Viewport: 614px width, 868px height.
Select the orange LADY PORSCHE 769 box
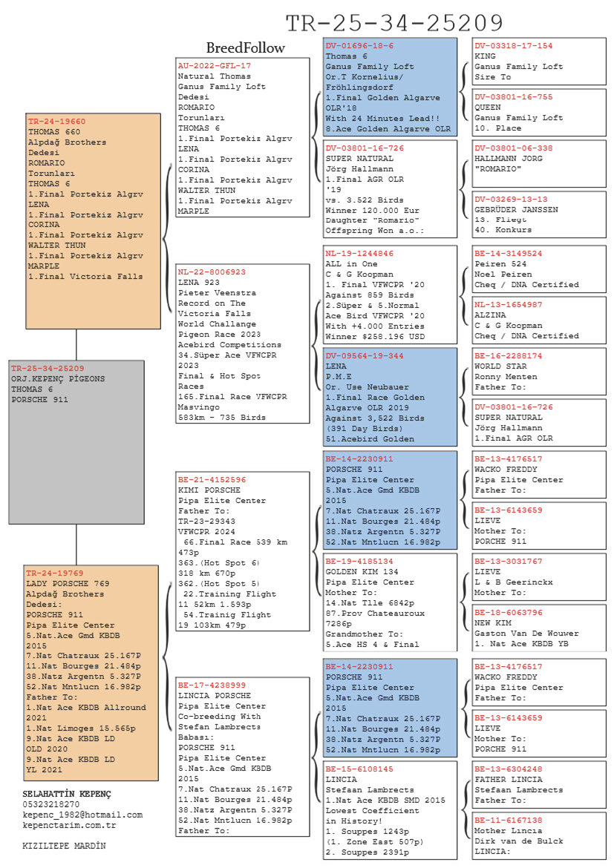pyautogui.click(x=91, y=671)
